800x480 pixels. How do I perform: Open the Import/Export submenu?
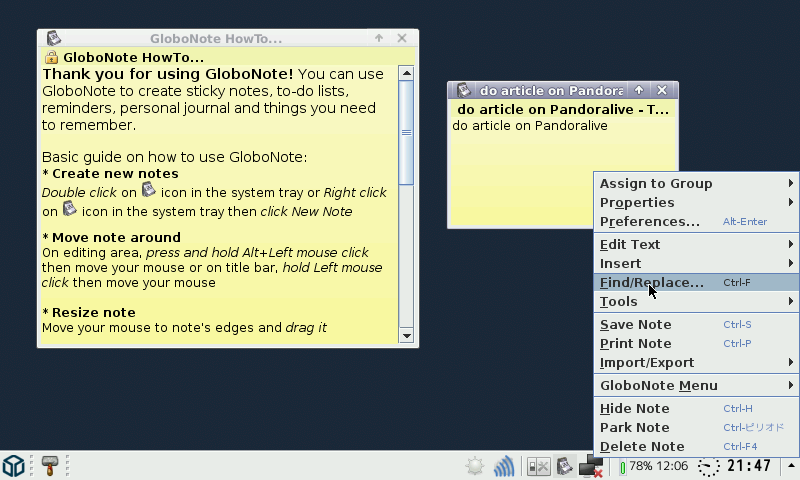(x=697, y=362)
